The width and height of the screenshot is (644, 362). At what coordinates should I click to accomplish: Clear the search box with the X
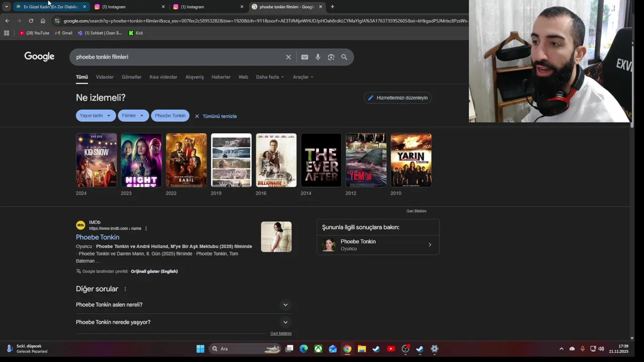[288, 57]
